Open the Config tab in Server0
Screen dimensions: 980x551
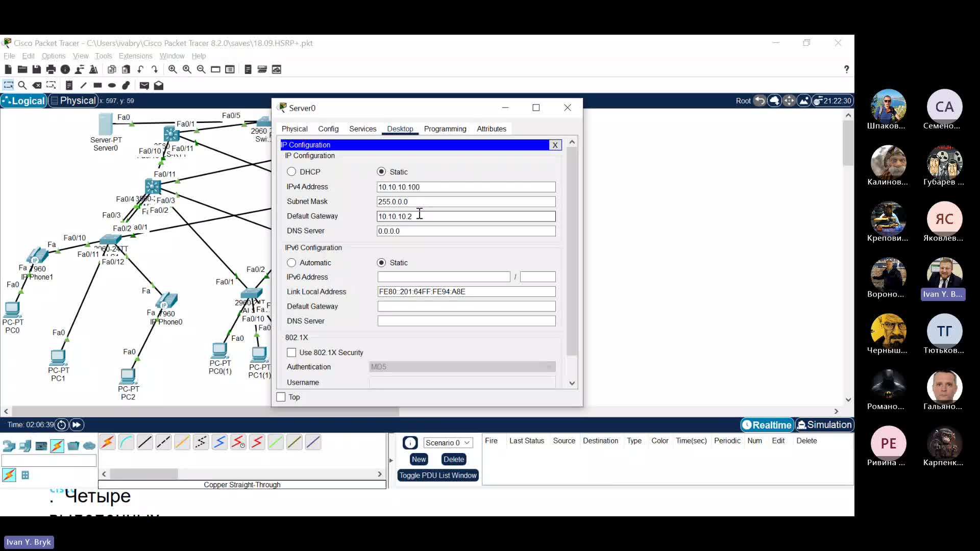(x=328, y=129)
